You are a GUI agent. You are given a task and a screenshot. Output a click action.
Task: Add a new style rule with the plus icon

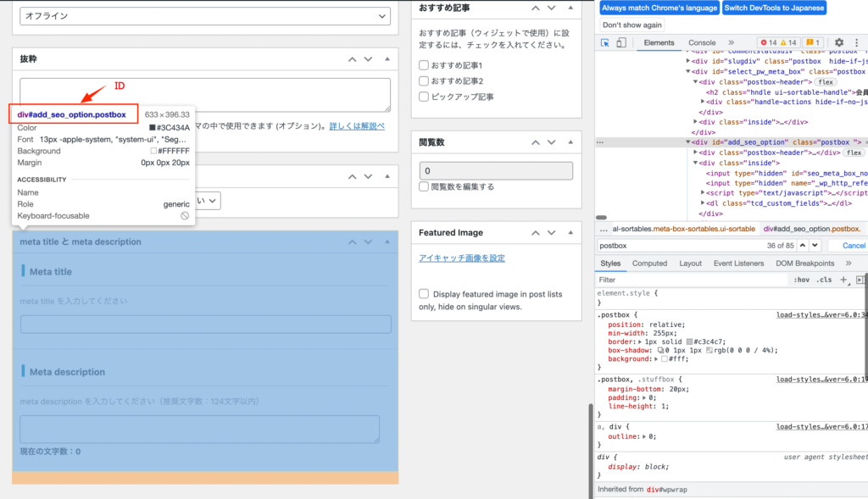[x=843, y=280]
